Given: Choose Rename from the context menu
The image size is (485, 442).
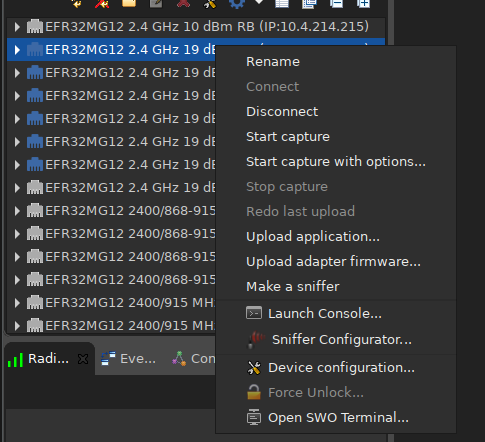Looking at the screenshot, I should [x=273, y=62].
